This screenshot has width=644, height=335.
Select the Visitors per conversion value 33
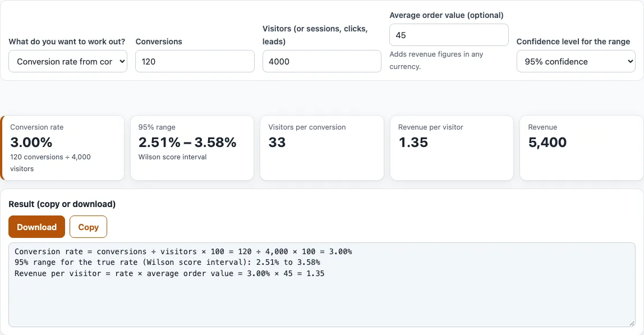[x=277, y=142]
